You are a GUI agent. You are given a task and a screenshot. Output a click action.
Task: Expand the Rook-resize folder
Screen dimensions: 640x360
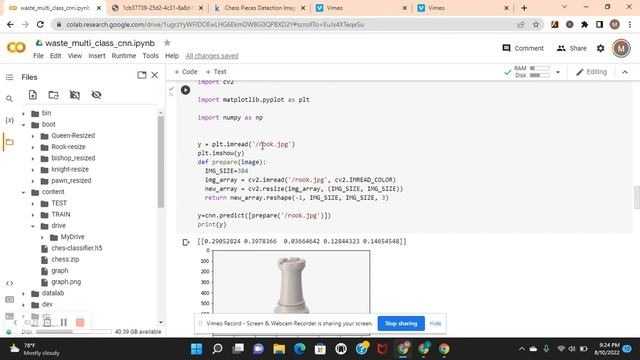tap(33, 147)
